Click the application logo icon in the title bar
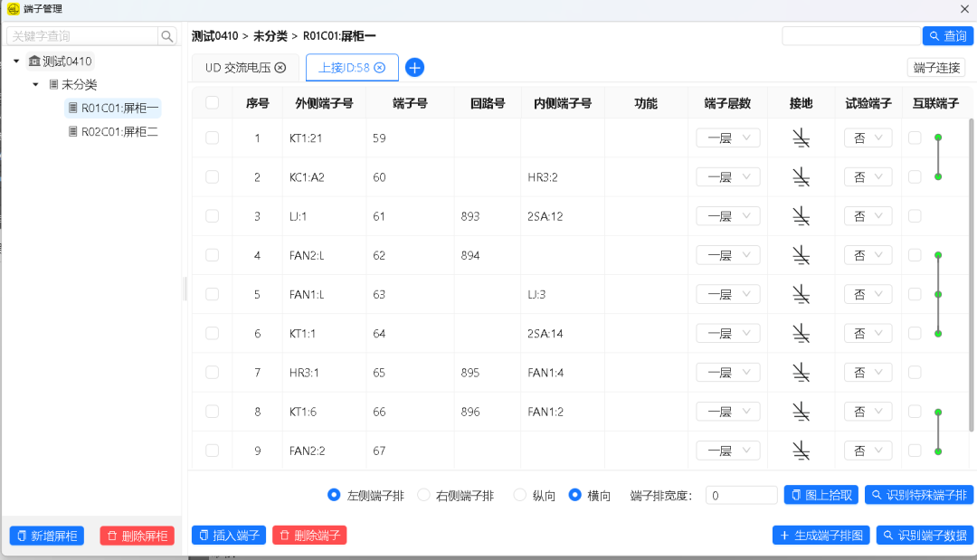 click(x=13, y=8)
